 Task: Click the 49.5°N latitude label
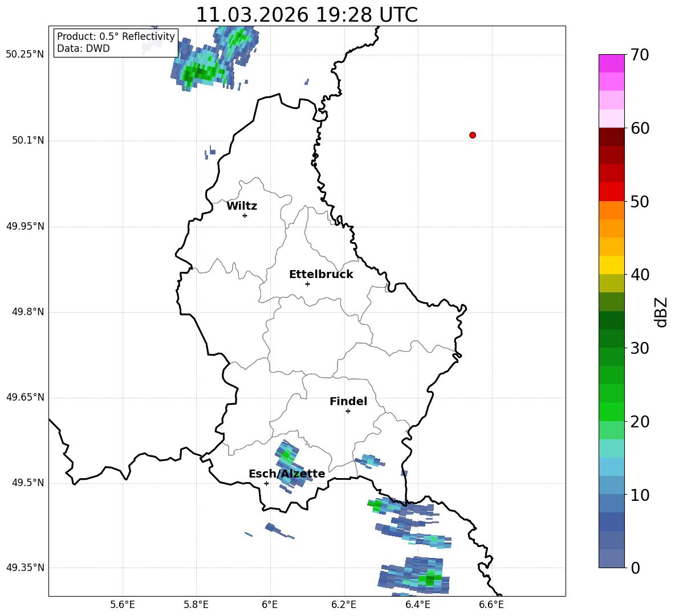click(28, 483)
